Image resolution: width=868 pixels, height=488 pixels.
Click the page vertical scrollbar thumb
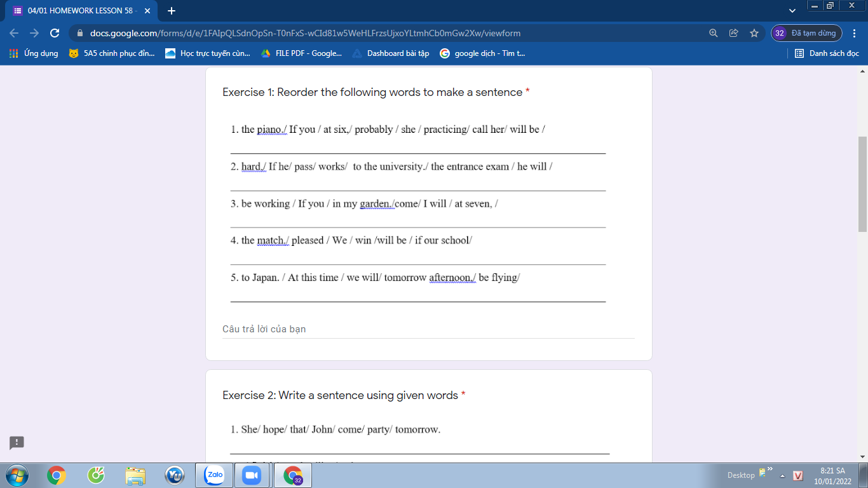(863, 184)
